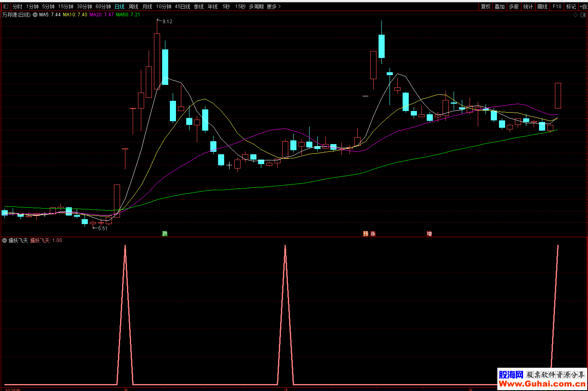Click the 擒妖飞天 indicator name label

[18, 240]
